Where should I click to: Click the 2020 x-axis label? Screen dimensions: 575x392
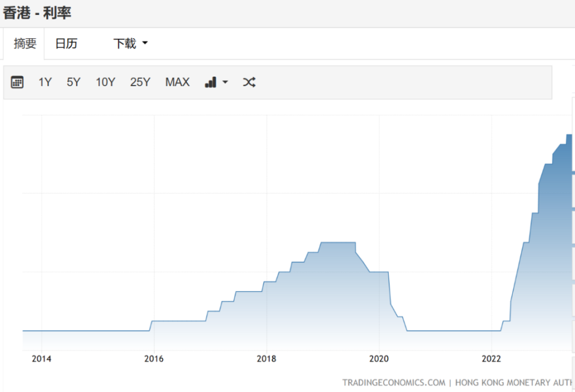(x=379, y=358)
